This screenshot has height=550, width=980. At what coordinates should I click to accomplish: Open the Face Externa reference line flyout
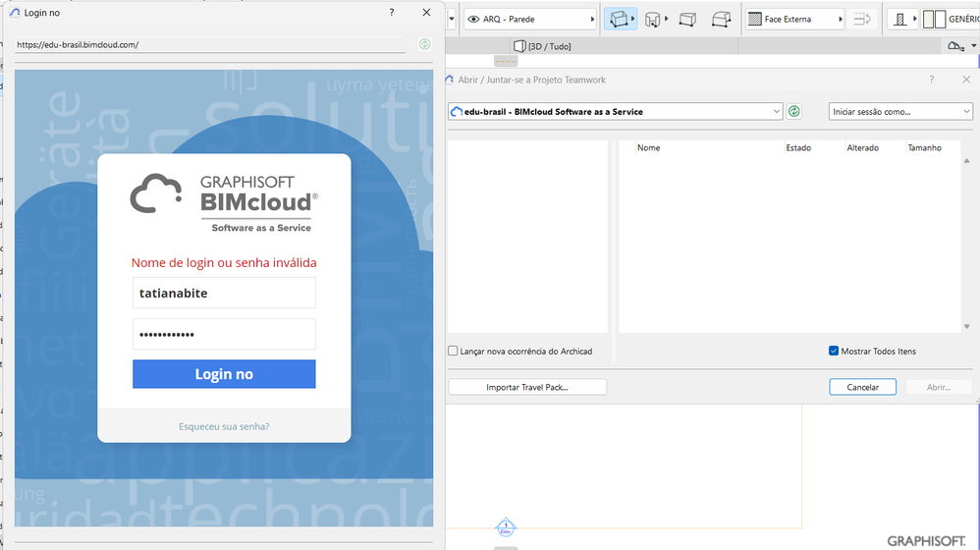pyautogui.click(x=840, y=20)
